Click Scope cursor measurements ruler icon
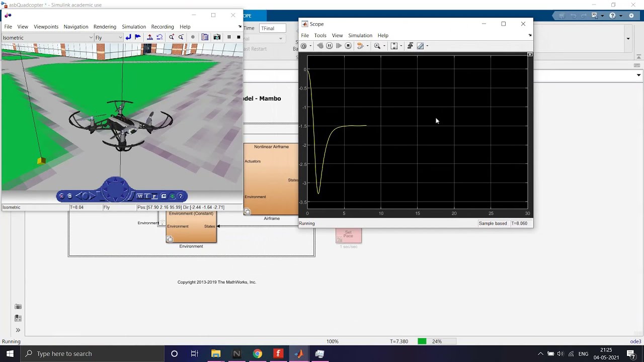 tap(420, 46)
